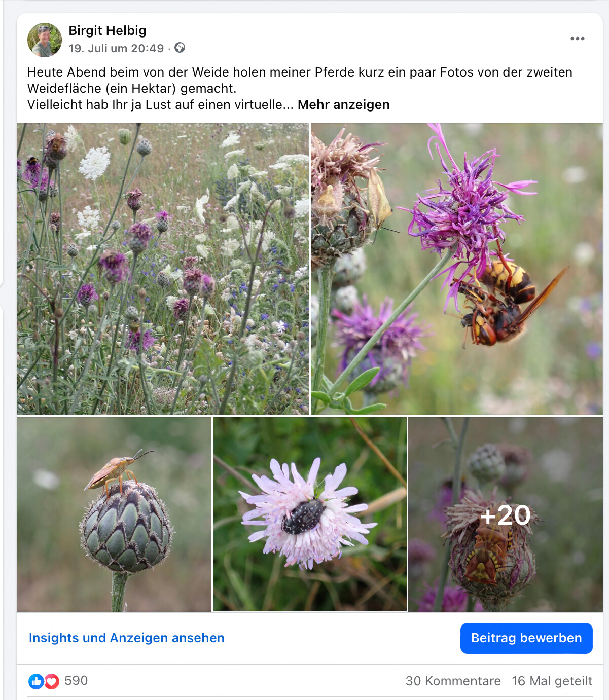Open the shield bug on green bud photo
This screenshot has width=609, height=700.
[114, 514]
